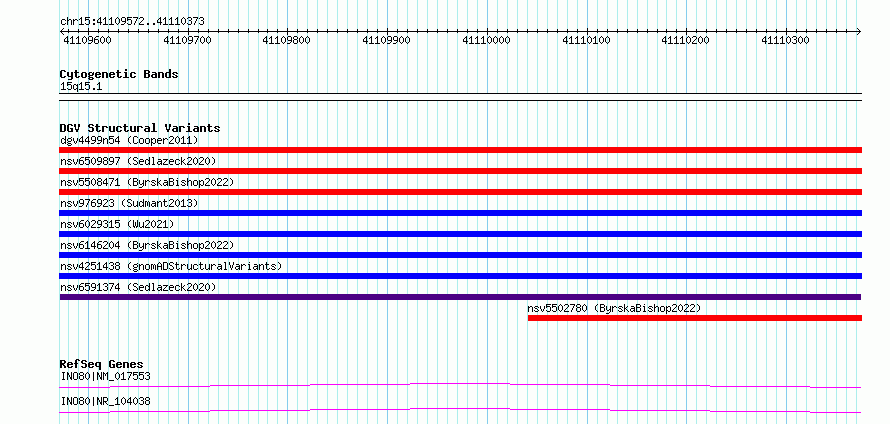Click the Cytogenetic Bands track title
The image size is (890, 424).
click(x=119, y=74)
